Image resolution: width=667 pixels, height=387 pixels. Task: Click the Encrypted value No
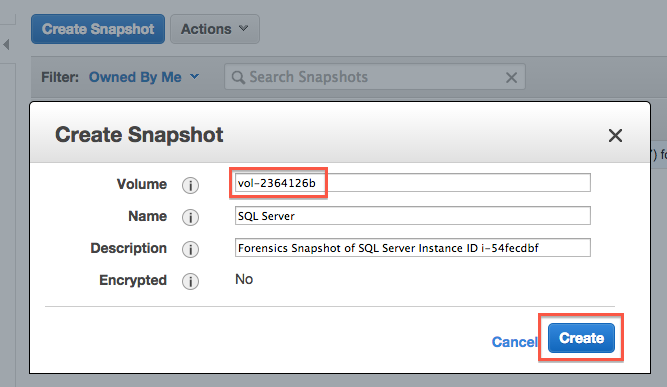[x=244, y=279]
